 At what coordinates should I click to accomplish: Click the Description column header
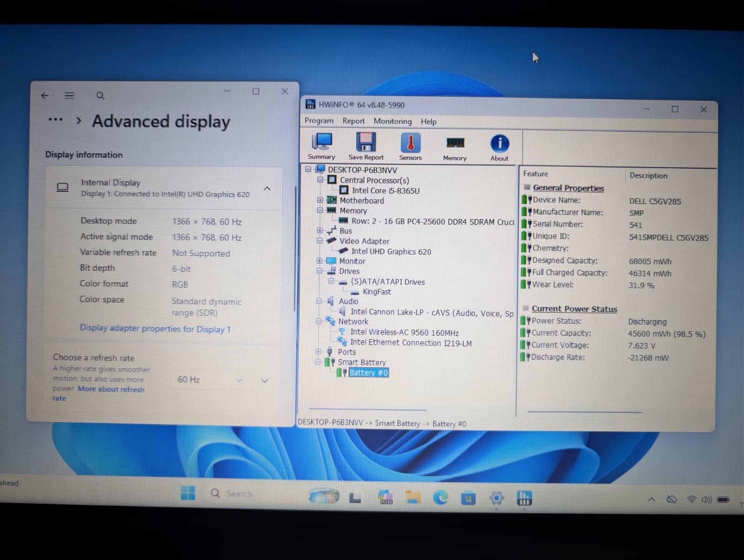click(648, 175)
